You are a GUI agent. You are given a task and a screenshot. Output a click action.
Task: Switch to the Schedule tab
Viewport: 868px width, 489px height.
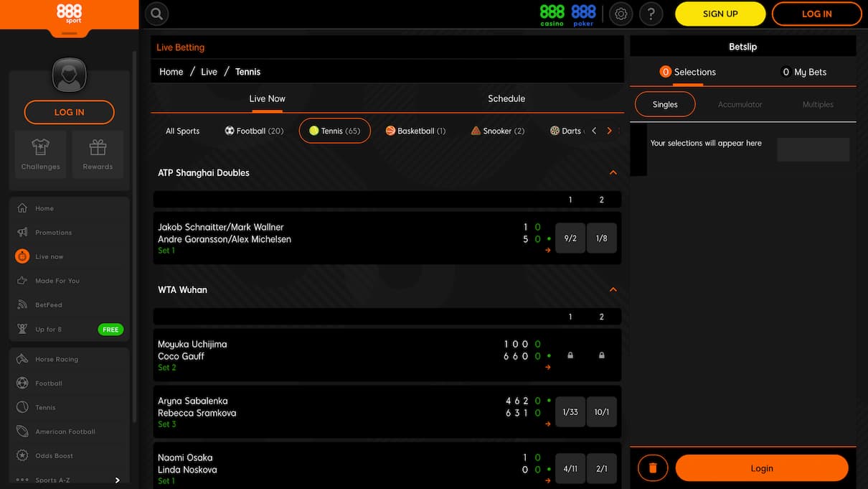click(x=506, y=98)
